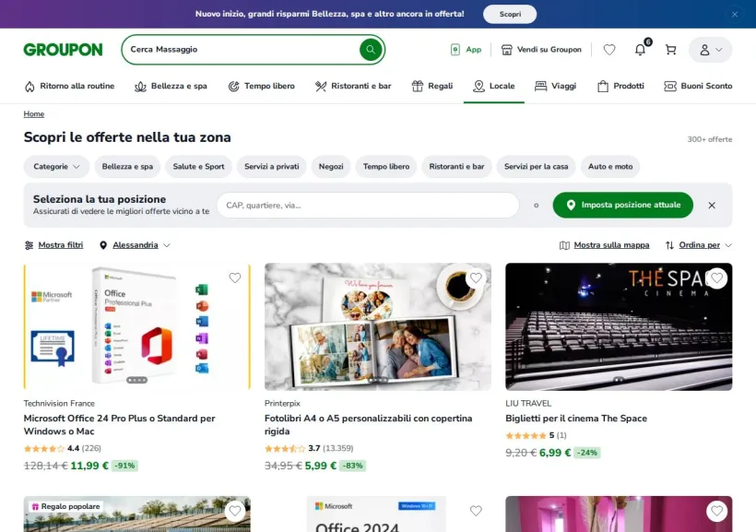Viewport: 756px width, 532px height.
Task: Select the Ristoranti e bar filter chip
Action: click(x=456, y=166)
